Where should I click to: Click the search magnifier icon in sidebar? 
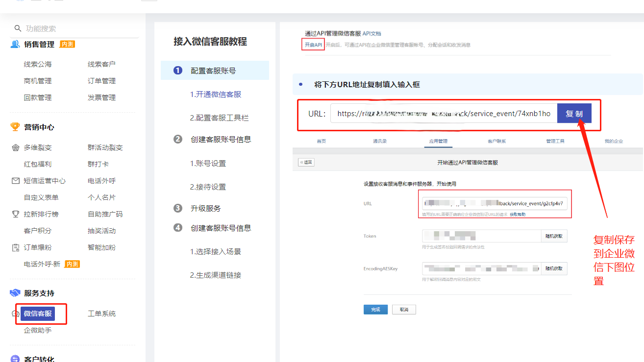click(18, 28)
